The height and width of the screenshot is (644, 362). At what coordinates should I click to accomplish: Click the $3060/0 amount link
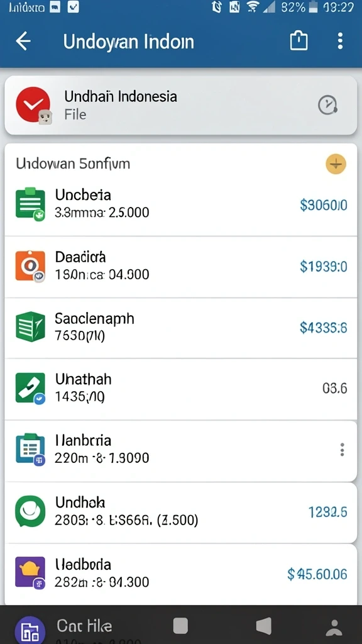pyautogui.click(x=324, y=204)
